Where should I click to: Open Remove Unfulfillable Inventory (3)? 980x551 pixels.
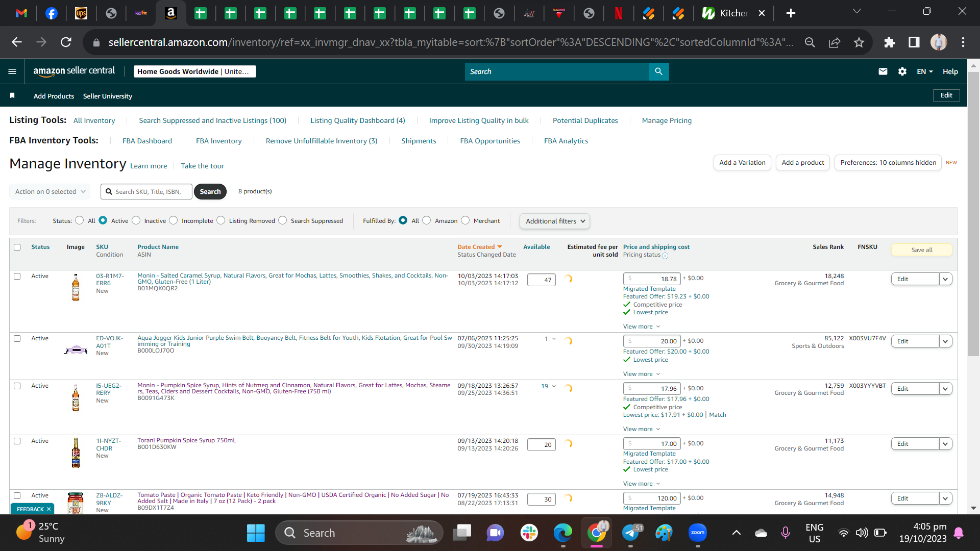click(321, 141)
